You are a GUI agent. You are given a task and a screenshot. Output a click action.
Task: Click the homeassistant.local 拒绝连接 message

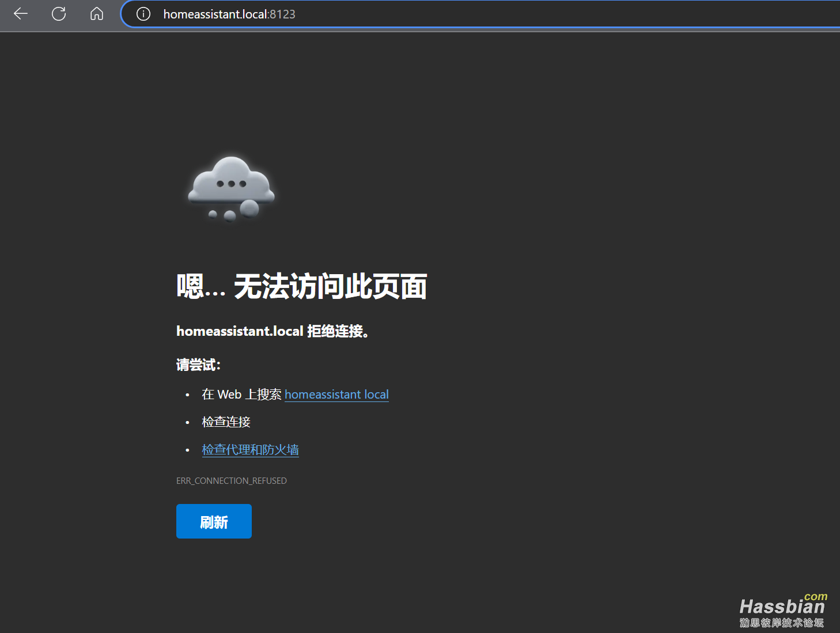(x=273, y=331)
